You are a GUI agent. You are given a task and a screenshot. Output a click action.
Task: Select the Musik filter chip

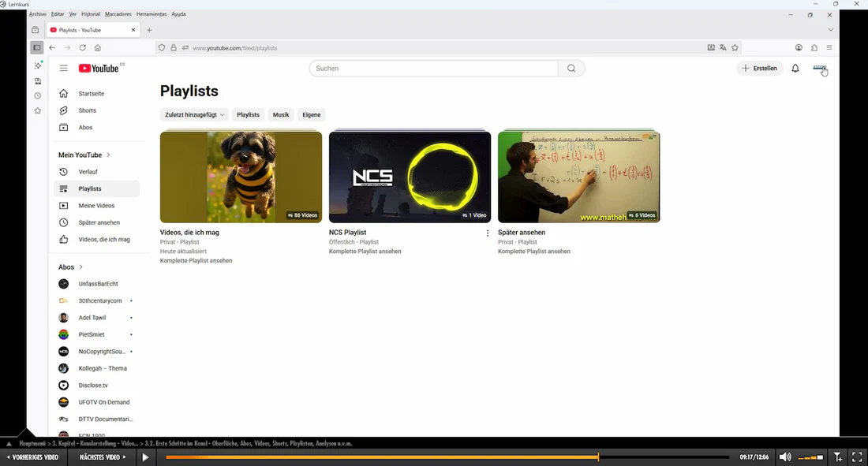[x=281, y=115]
